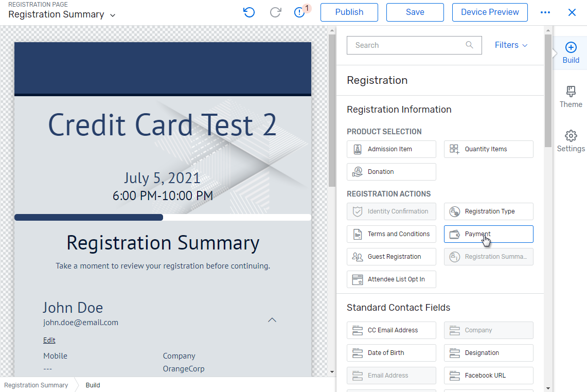Select the Build panel icon
Image resolution: width=587 pixels, height=392 pixels.
pos(571,52)
